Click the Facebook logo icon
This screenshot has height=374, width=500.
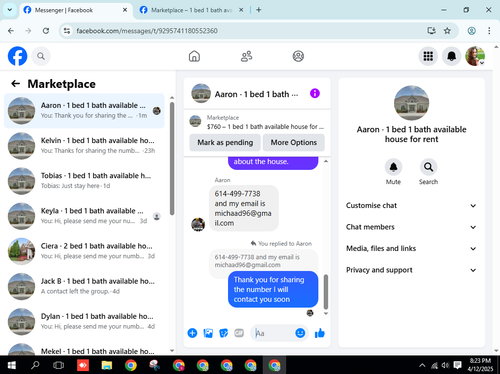pos(17,56)
